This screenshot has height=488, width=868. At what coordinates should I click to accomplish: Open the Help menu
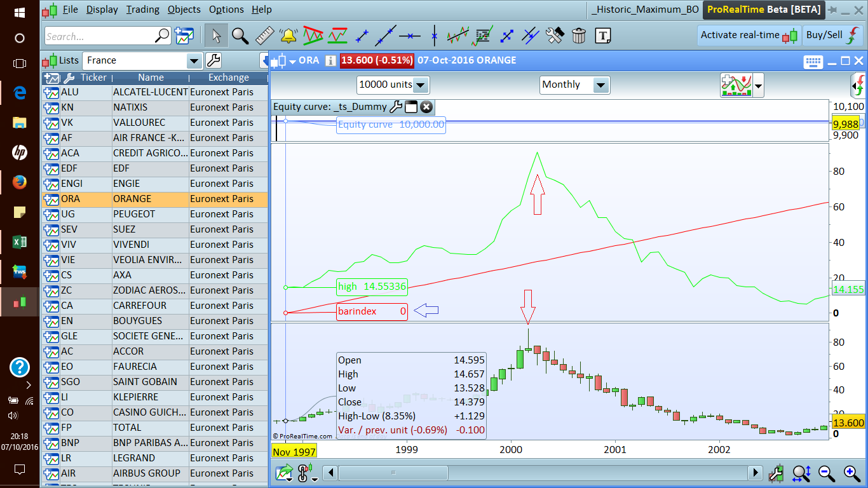(262, 10)
